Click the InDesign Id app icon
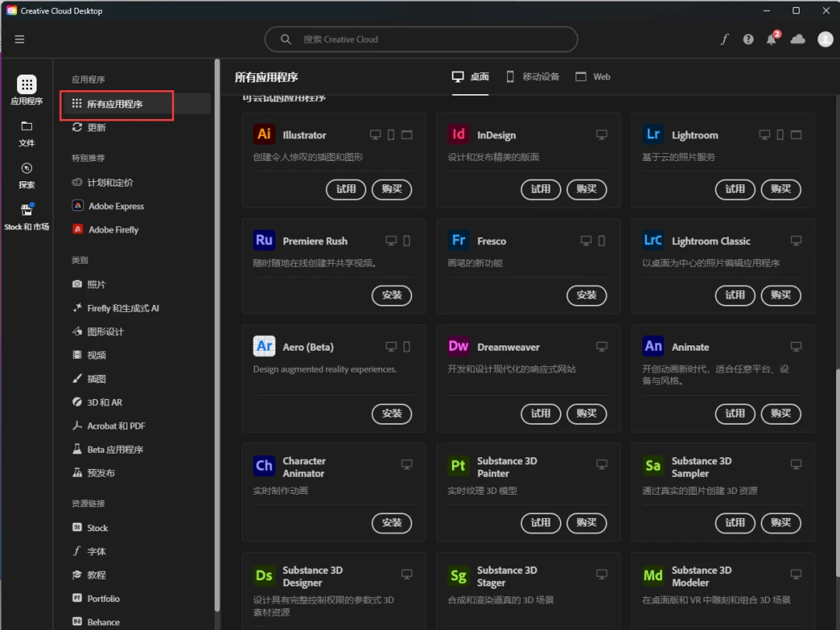The width and height of the screenshot is (840, 630). 459,134
